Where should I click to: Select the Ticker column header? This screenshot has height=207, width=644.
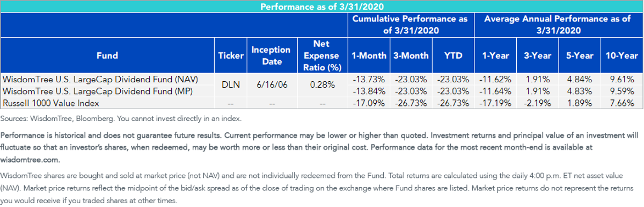pos(230,55)
